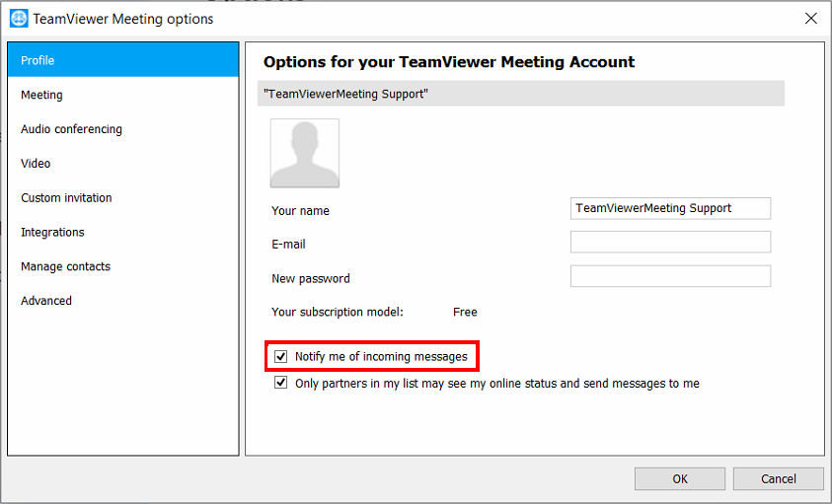Uncheck Only partners in my list option
832x504 pixels.
click(x=280, y=383)
